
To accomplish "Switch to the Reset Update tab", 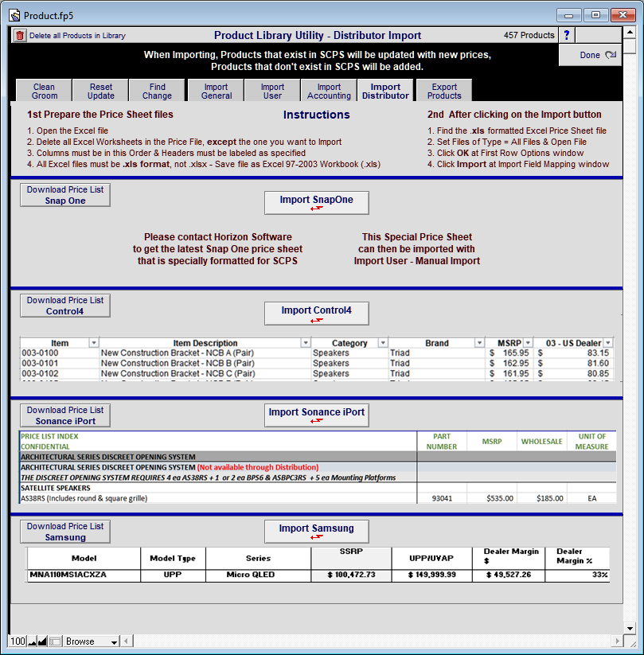I will (101, 91).
